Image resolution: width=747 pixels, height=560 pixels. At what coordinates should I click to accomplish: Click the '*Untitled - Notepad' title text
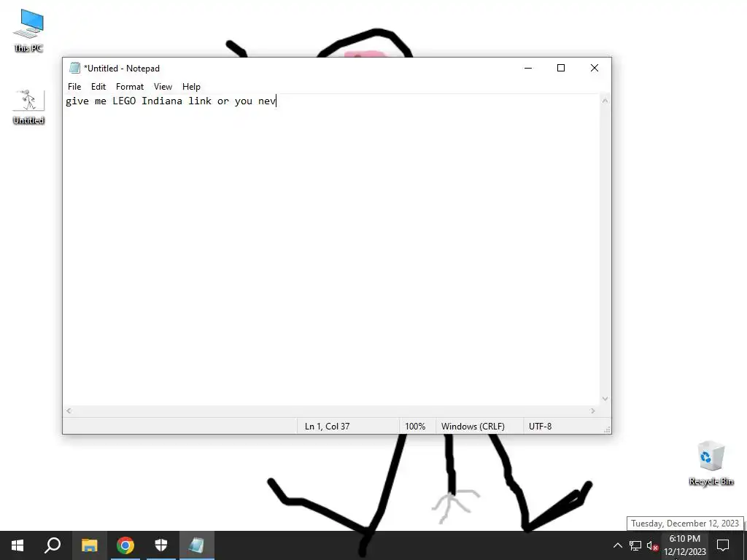point(122,68)
